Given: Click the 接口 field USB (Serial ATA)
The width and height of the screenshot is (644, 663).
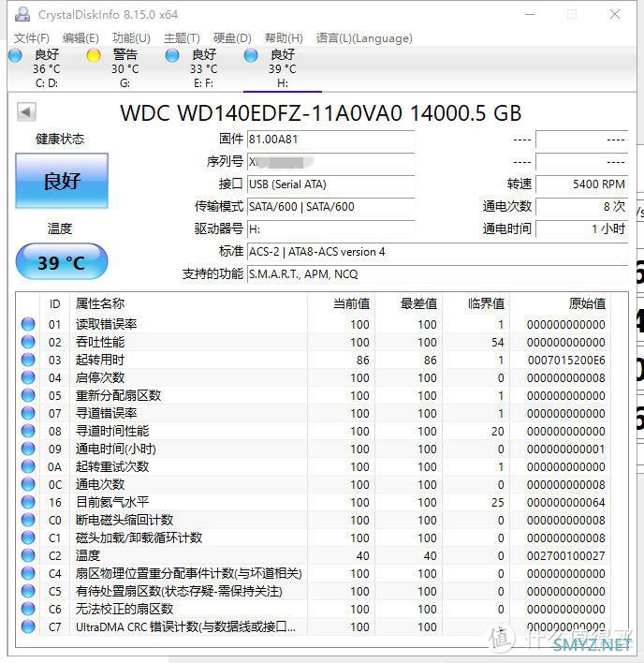Looking at the screenshot, I should (330, 184).
